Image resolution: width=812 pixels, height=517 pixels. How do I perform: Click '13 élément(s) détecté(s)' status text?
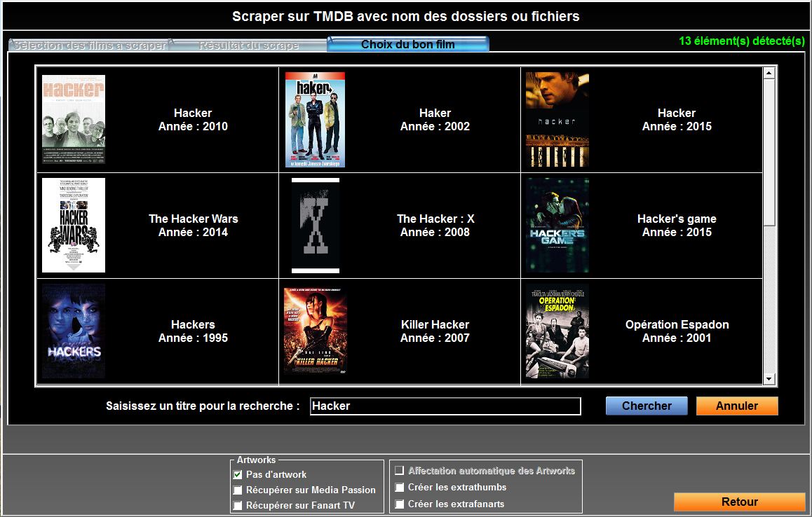(x=742, y=41)
